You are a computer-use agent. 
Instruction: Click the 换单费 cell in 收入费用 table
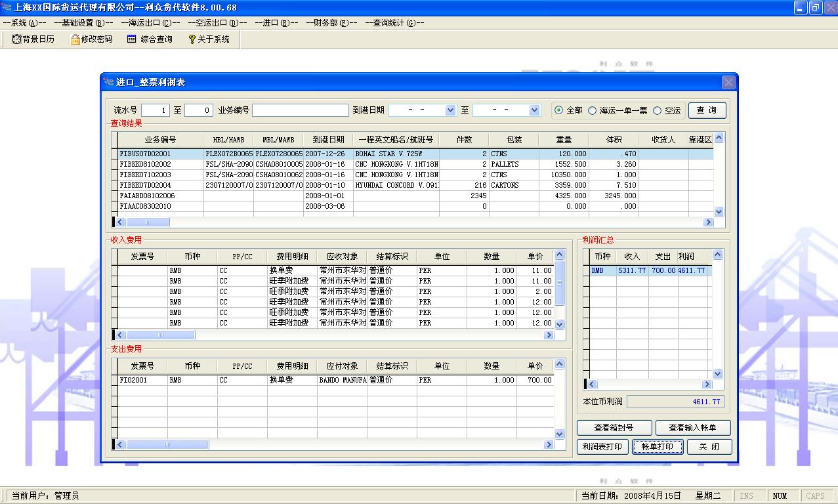(292, 270)
